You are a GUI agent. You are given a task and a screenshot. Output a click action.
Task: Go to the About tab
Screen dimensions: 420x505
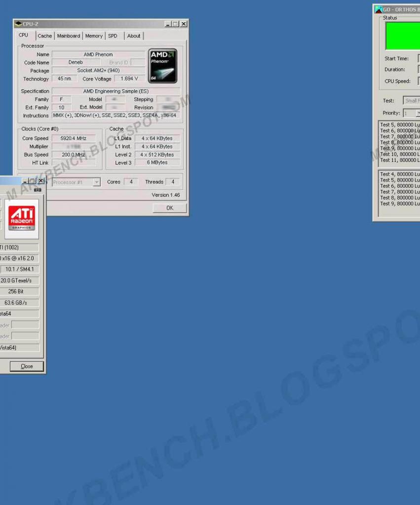(133, 36)
